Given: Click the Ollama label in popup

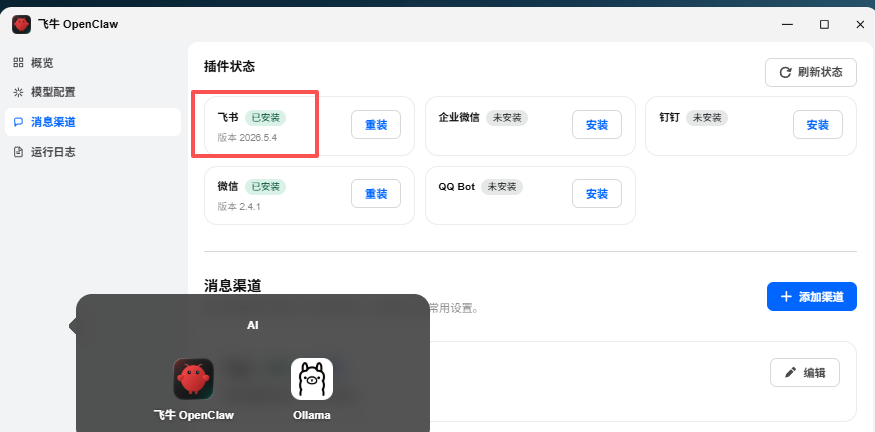Looking at the screenshot, I should (312, 415).
